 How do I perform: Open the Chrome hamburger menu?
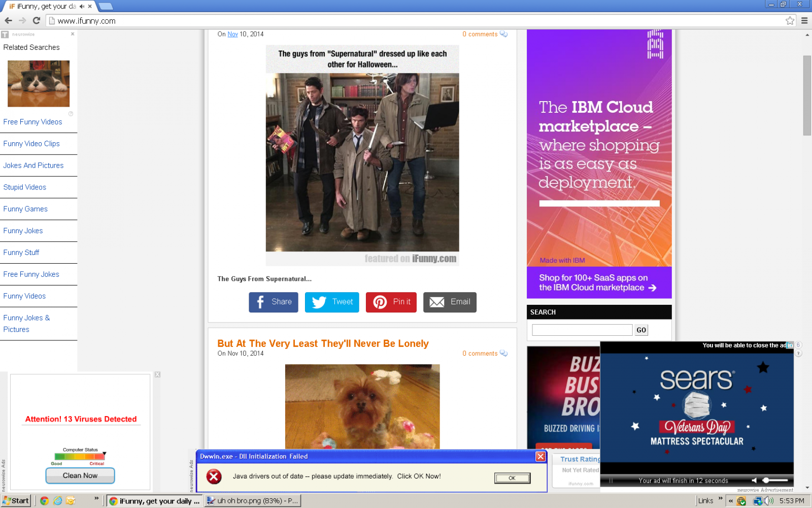click(804, 21)
